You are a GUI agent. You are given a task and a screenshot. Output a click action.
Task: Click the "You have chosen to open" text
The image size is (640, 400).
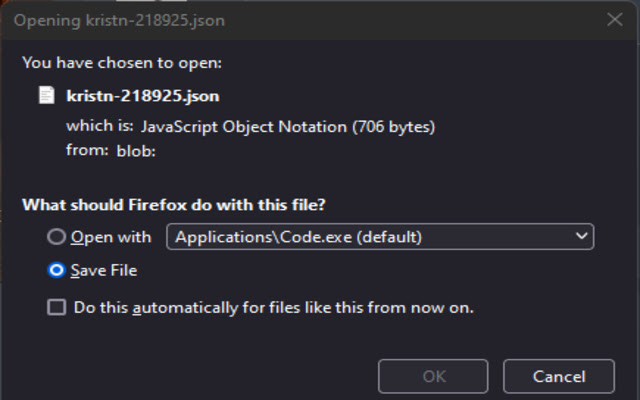click(x=121, y=62)
